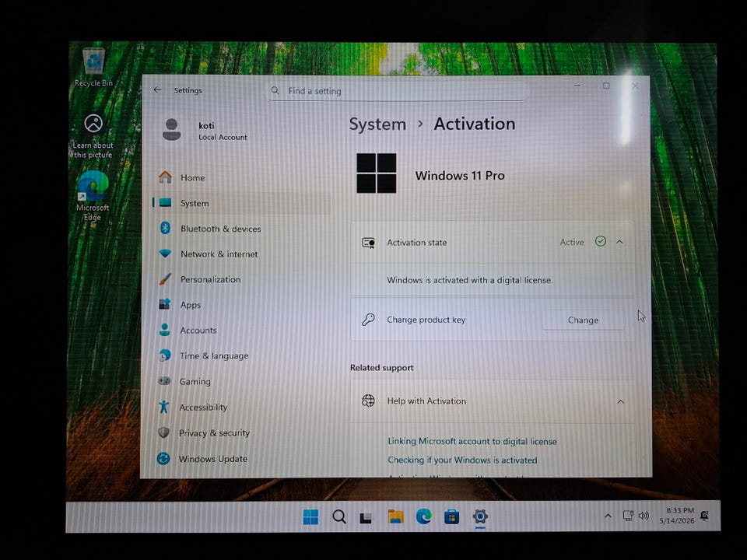
Task: Click the Windows Update sync icon
Action: click(163, 459)
